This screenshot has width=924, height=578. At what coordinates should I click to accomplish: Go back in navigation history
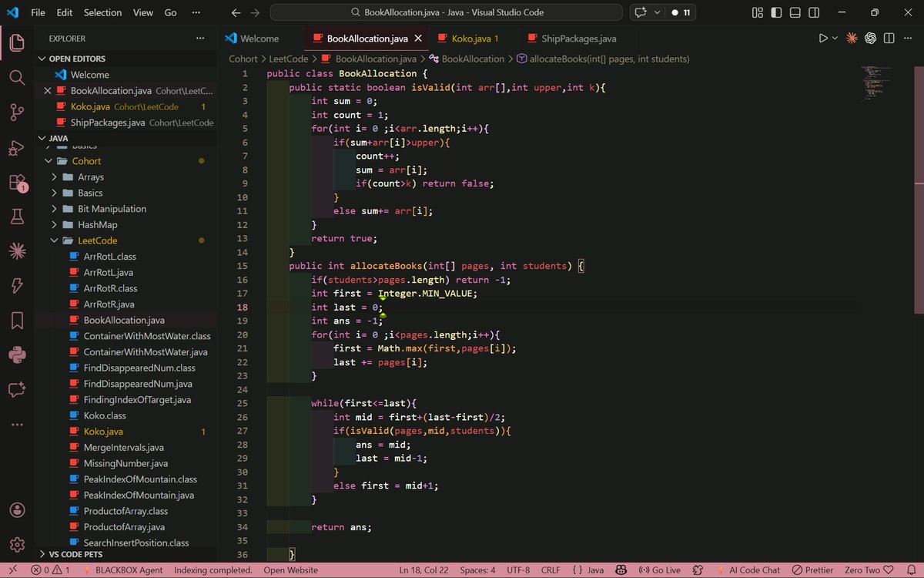pos(236,12)
